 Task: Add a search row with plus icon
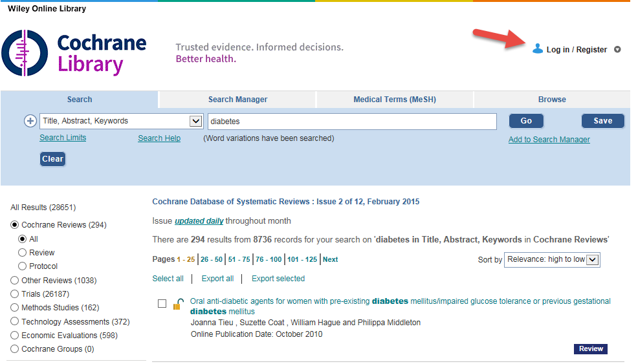[30, 121]
